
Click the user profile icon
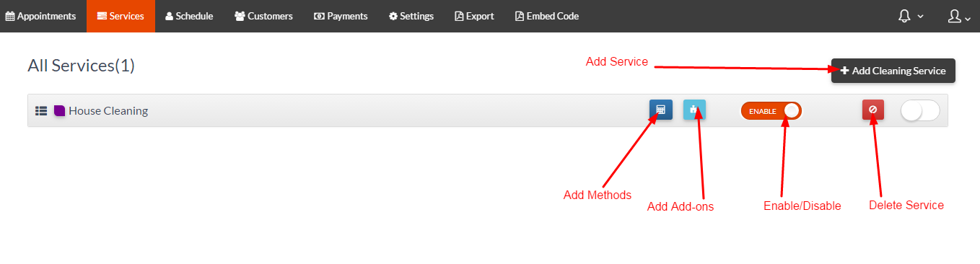[955, 16]
